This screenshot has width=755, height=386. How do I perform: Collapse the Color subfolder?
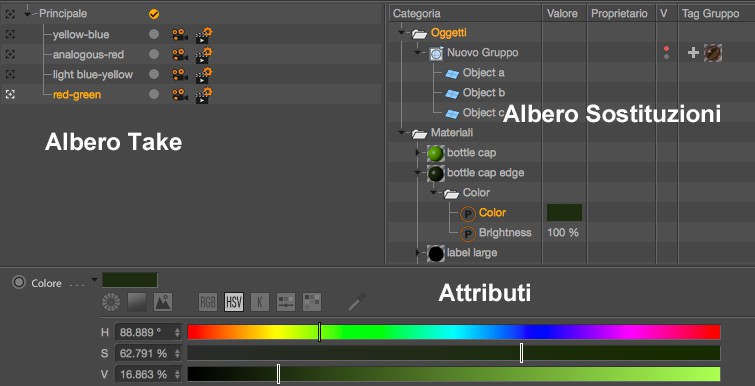[434, 193]
